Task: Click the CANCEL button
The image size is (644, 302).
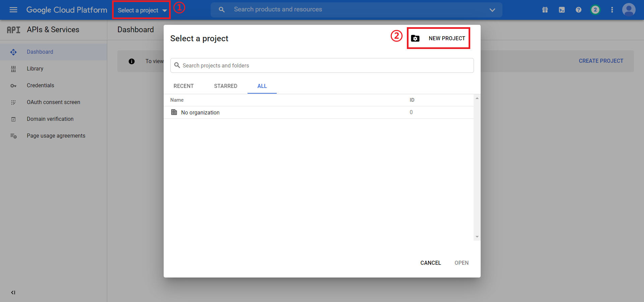Action: coord(431,263)
